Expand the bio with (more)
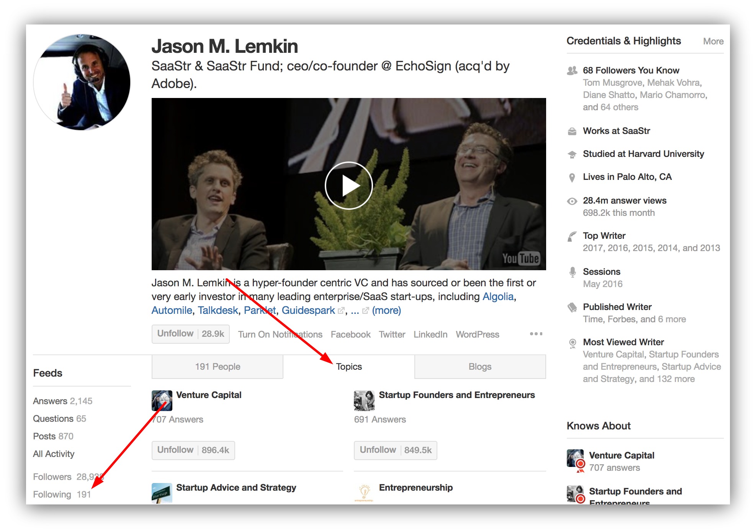The image size is (756, 532). 386,310
